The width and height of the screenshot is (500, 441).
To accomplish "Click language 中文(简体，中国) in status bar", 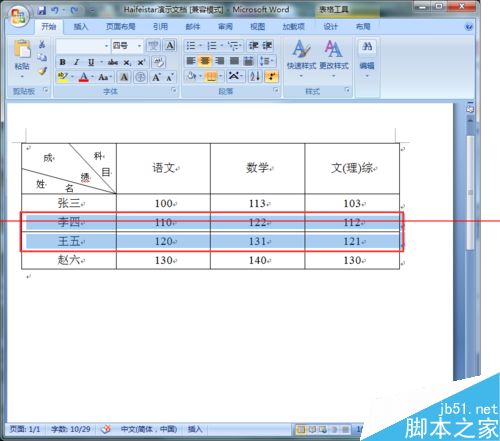I will (149, 429).
